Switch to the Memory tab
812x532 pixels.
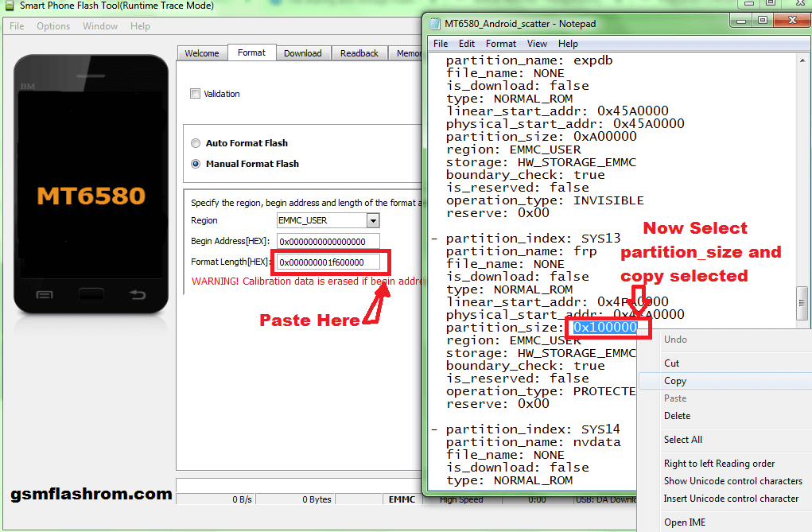click(x=406, y=53)
